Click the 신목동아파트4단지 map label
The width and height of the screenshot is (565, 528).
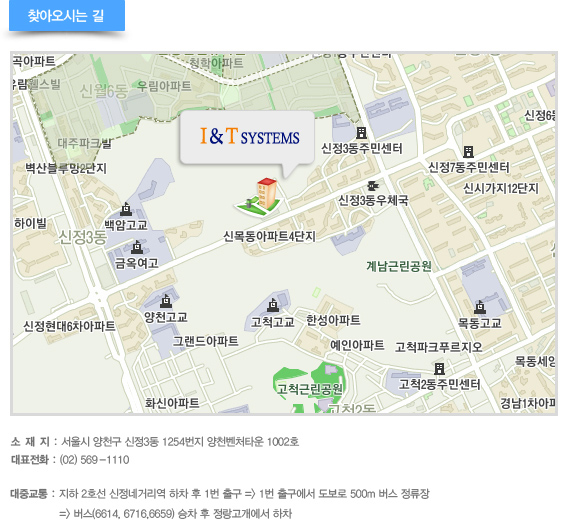[x=270, y=236]
